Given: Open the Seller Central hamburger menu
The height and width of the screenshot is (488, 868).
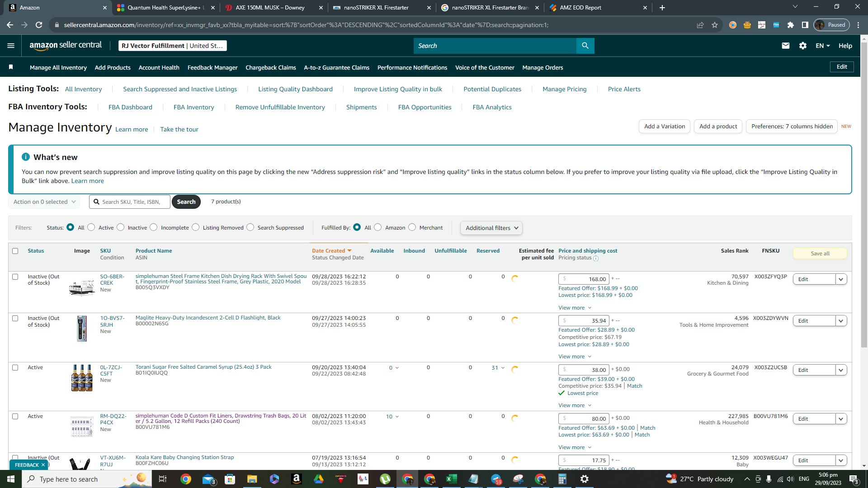Looking at the screenshot, I should click(x=11, y=46).
